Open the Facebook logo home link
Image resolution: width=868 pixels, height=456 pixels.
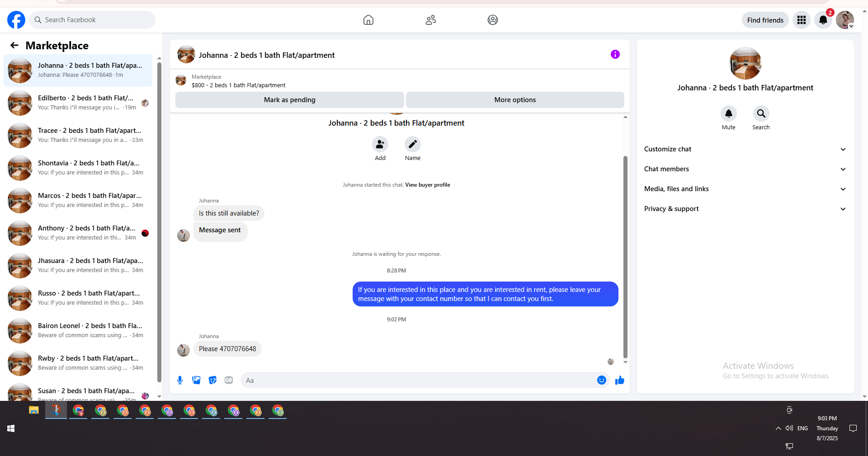click(x=16, y=20)
